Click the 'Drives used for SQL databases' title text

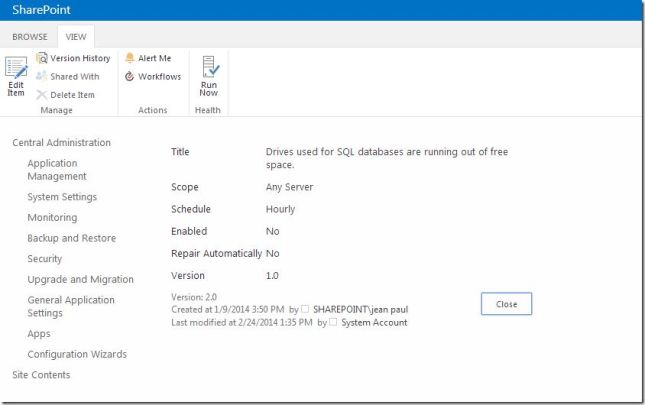(x=387, y=158)
